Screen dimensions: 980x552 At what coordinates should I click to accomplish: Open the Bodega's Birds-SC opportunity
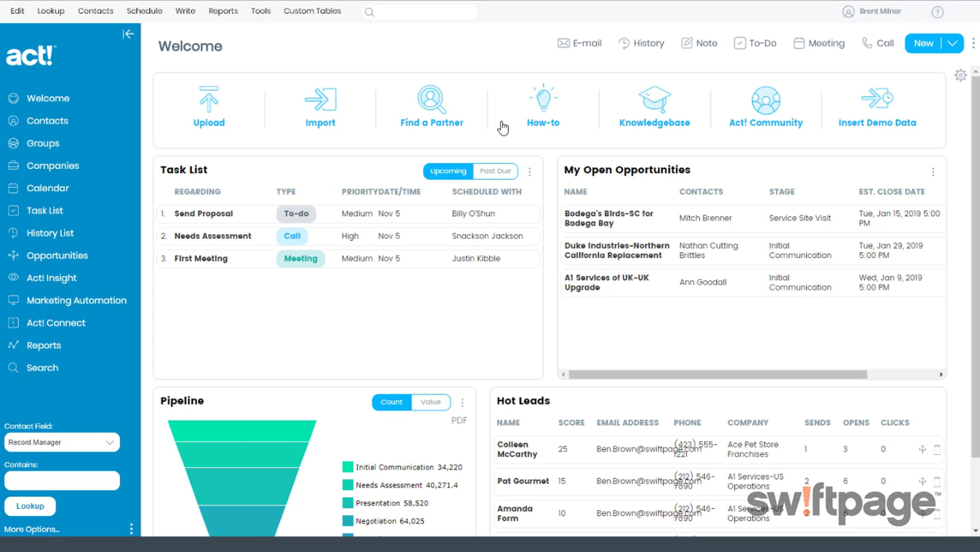(753, 218)
